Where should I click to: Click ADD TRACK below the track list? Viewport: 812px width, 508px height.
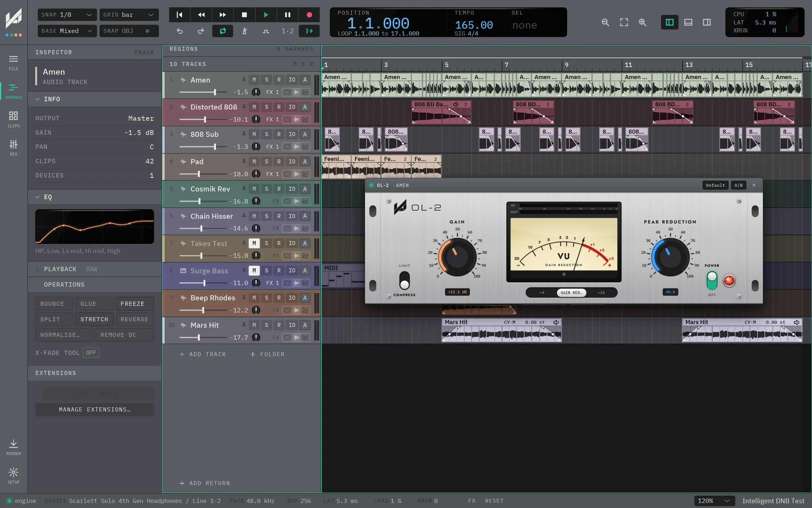(203, 354)
